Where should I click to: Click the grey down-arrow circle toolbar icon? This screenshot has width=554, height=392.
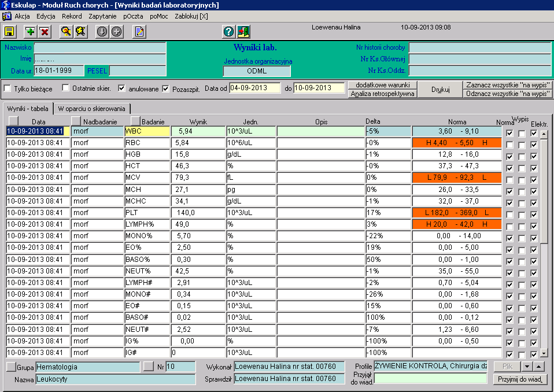(x=102, y=32)
